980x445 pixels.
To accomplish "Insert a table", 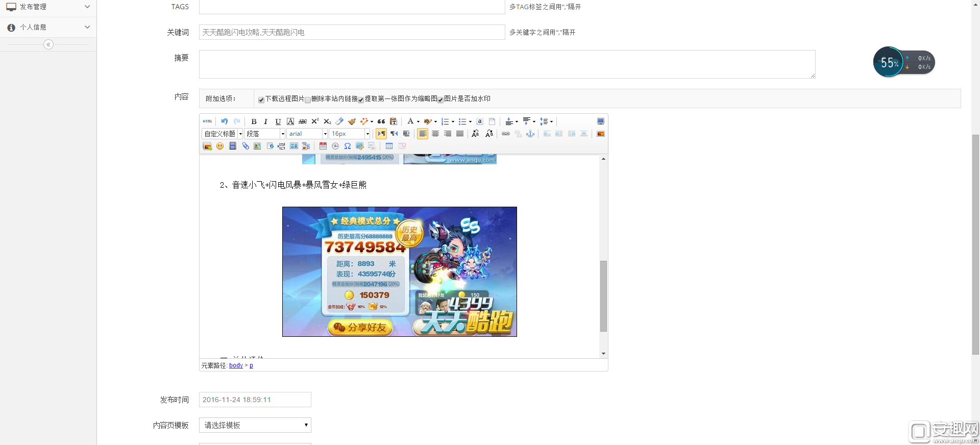I will [x=389, y=146].
